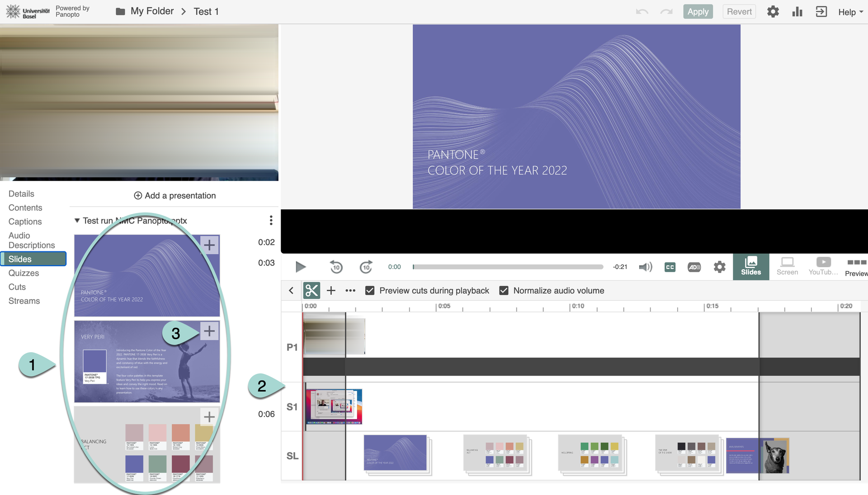Image resolution: width=868 pixels, height=495 pixels.
Task: Switch to the Slides stream view
Action: tap(750, 267)
